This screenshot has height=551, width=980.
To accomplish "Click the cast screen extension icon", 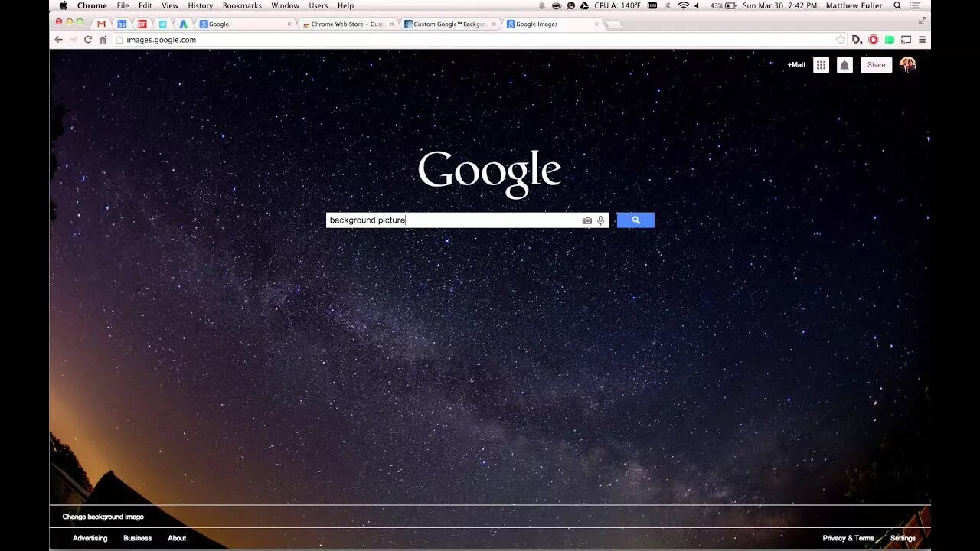I will 906,40.
